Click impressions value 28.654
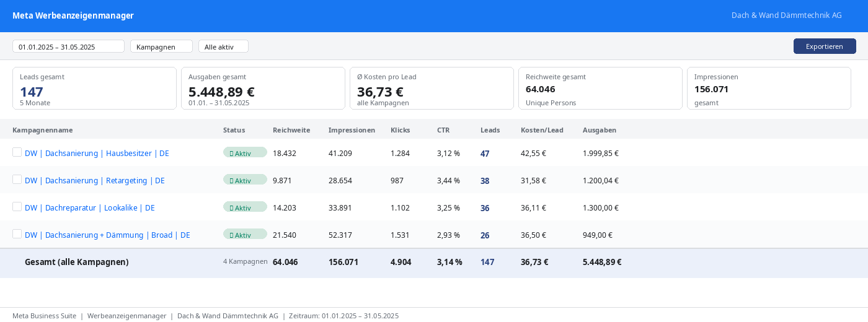Screen dimensions: 868x322 click(340, 181)
